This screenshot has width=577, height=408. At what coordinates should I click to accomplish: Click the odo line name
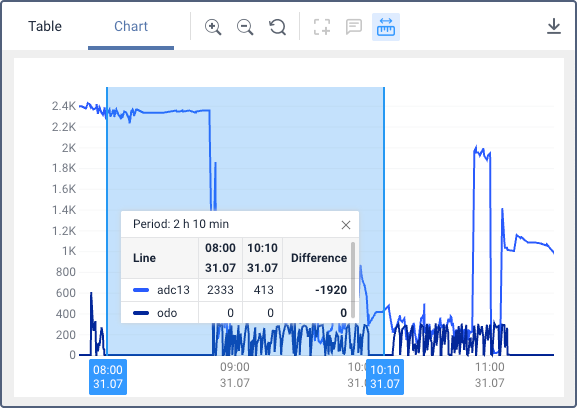pos(167,313)
